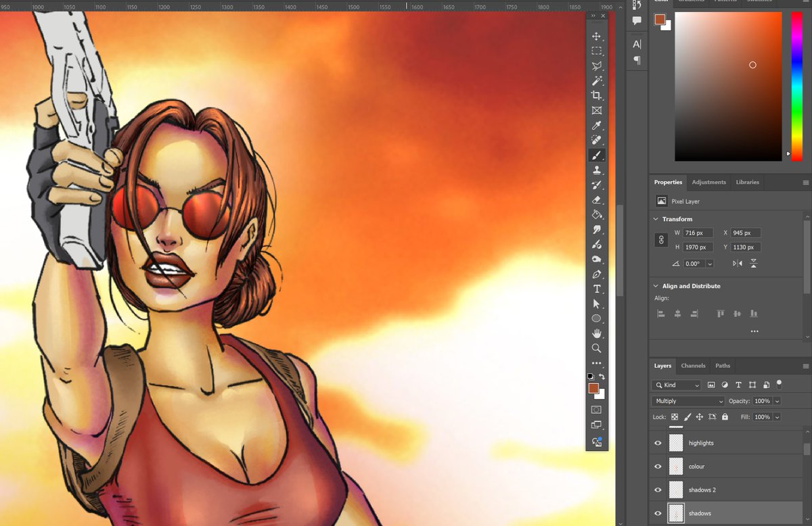Select the Type tool
Viewport: 812px width, 526px height.
(x=596, y=289)
